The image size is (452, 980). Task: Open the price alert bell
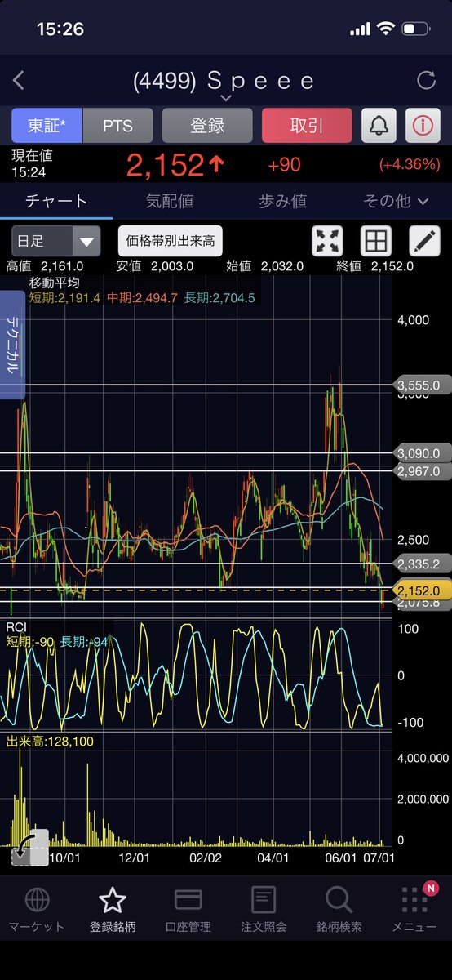point(379,126)
